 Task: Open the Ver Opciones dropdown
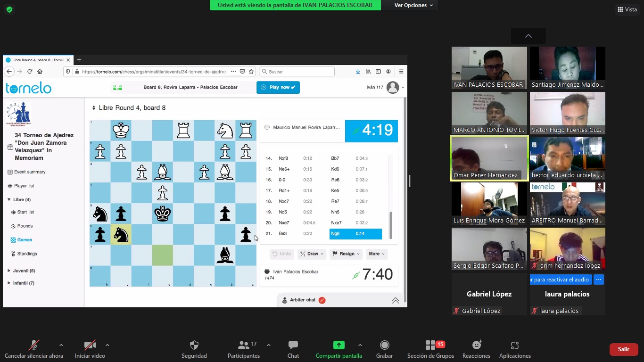click(x=413, y=5)
